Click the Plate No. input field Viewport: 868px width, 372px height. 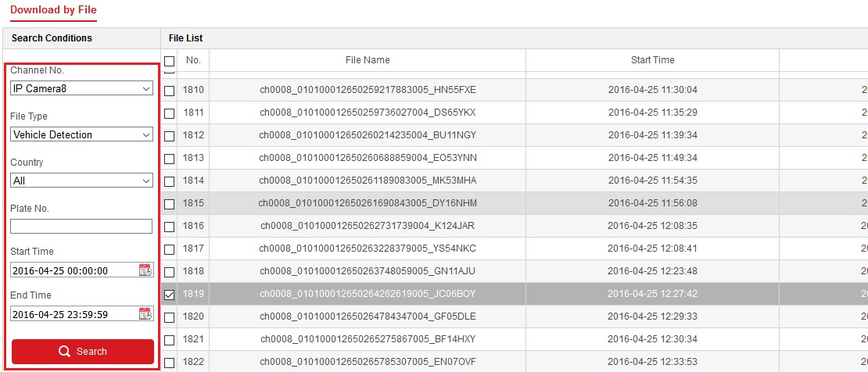[81, 227]
